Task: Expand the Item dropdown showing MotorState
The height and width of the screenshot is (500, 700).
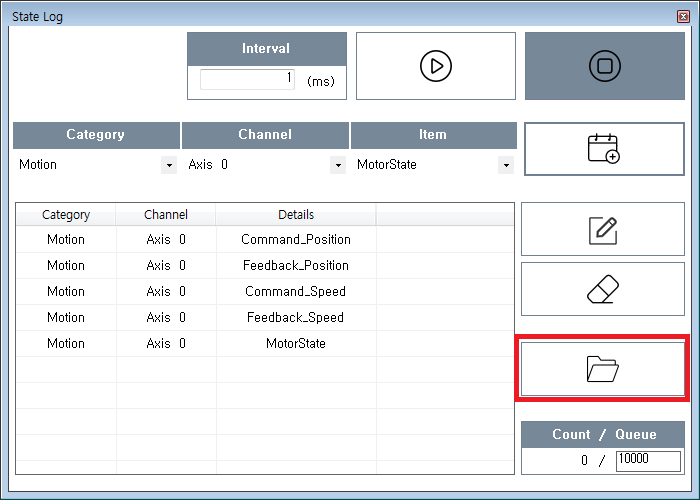Action: click(x=506, y=165)
